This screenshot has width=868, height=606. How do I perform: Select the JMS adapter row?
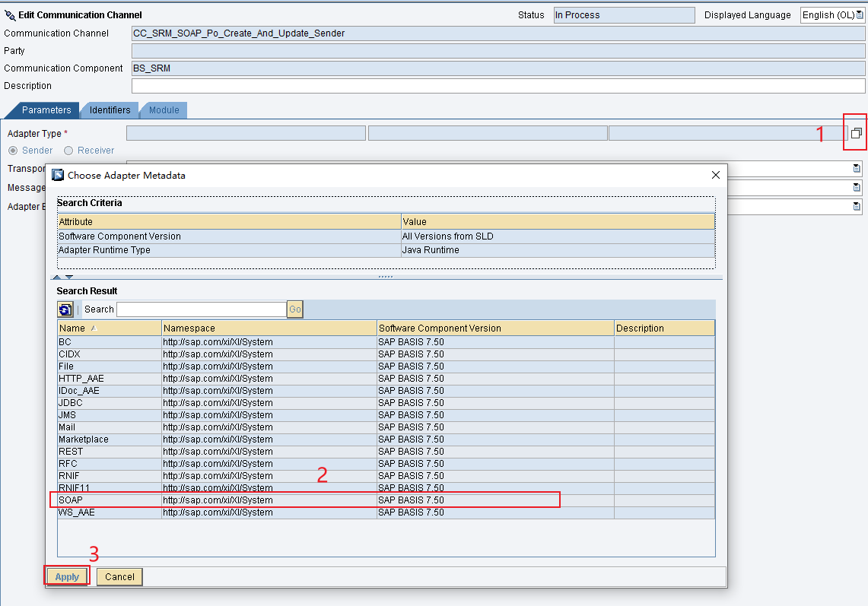pyautogui.click(x=386, y=415)
